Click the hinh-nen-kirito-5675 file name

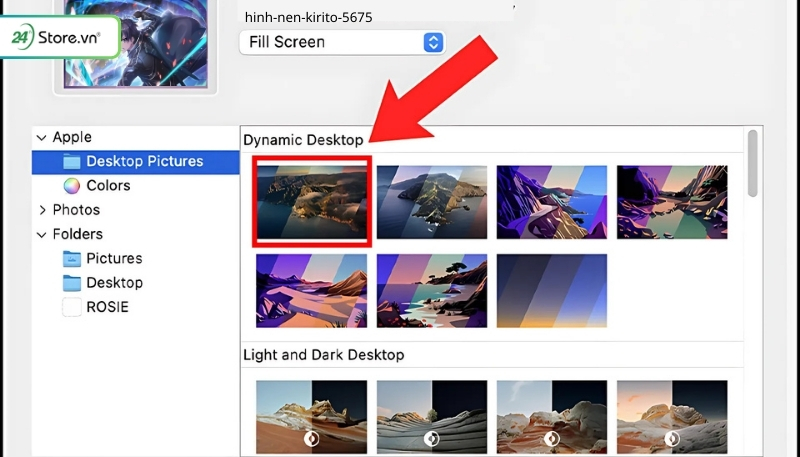point(308,17)
